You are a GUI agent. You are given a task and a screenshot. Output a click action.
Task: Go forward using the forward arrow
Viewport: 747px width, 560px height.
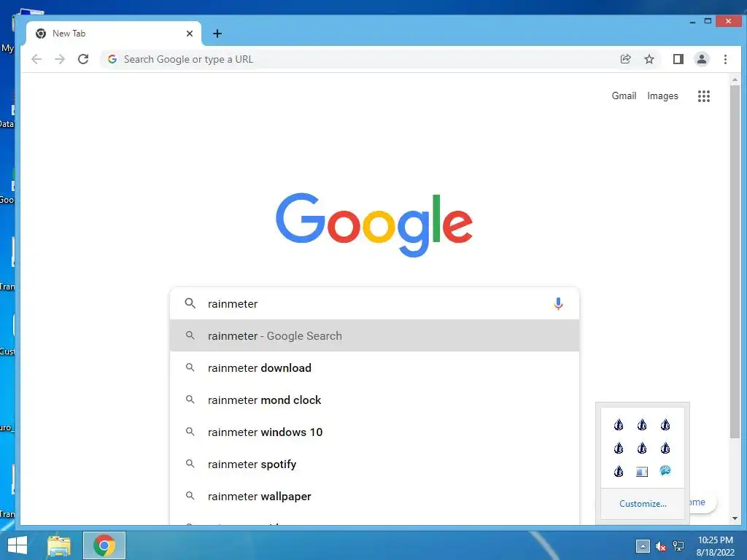(60, 59)
